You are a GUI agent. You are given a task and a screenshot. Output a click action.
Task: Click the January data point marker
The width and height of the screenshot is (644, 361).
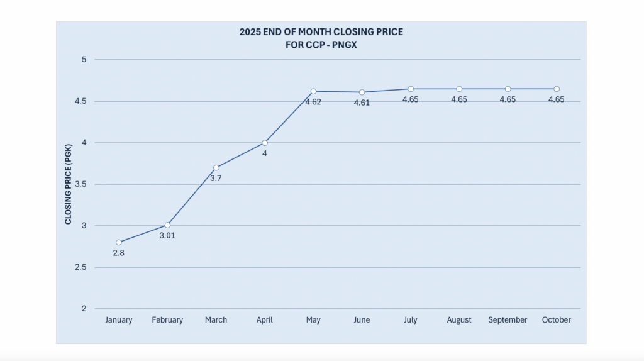coord(119,242)
